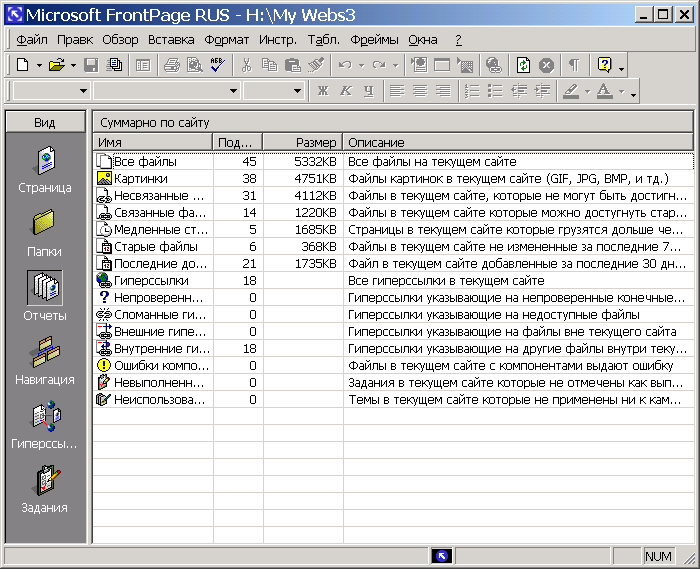Open the Обзор menu
Screen dimensions: 700x569
coord(120,40)
